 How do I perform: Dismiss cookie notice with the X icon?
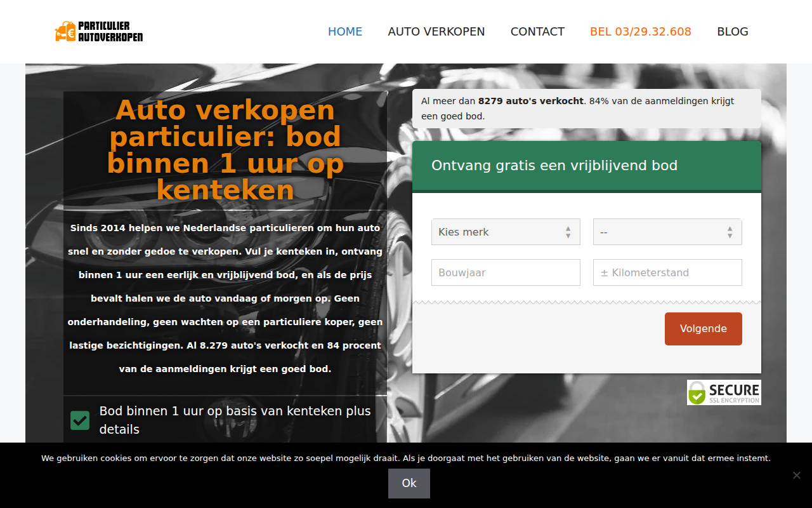(x=797, y=475)
